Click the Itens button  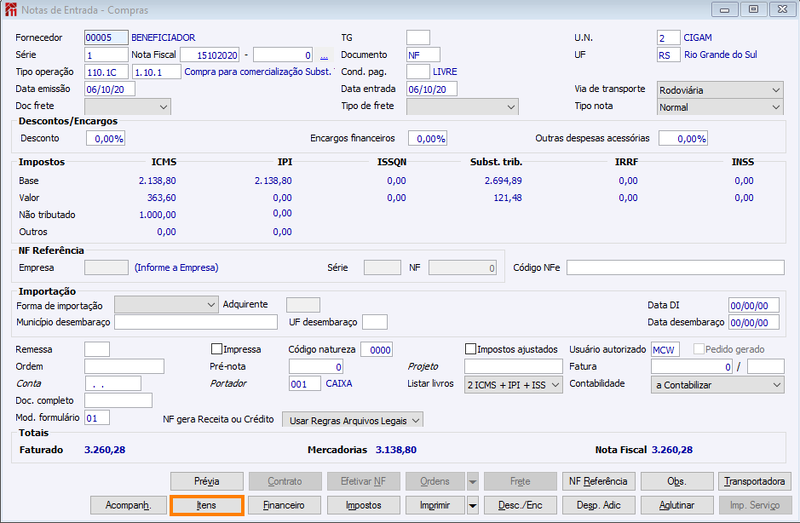point(207,505)
